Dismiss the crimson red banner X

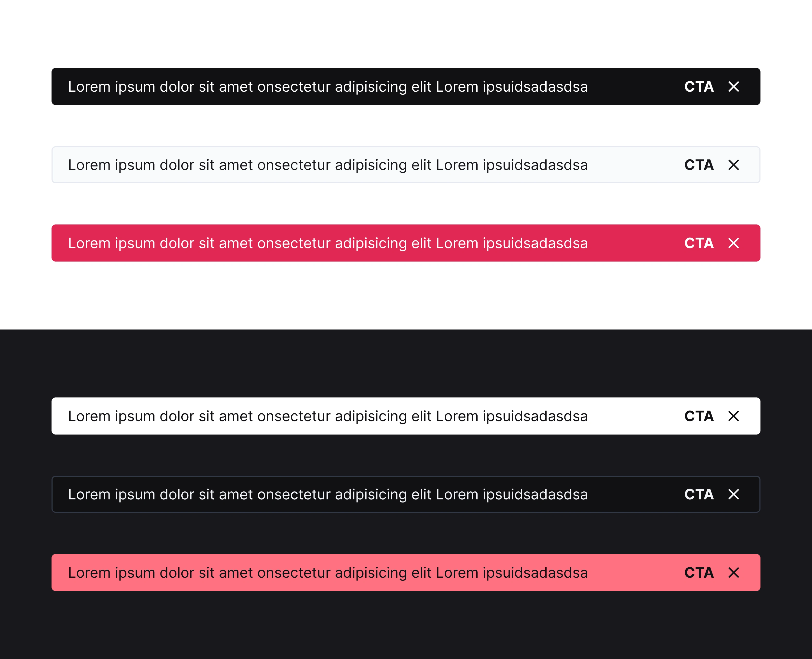(733, 243)
